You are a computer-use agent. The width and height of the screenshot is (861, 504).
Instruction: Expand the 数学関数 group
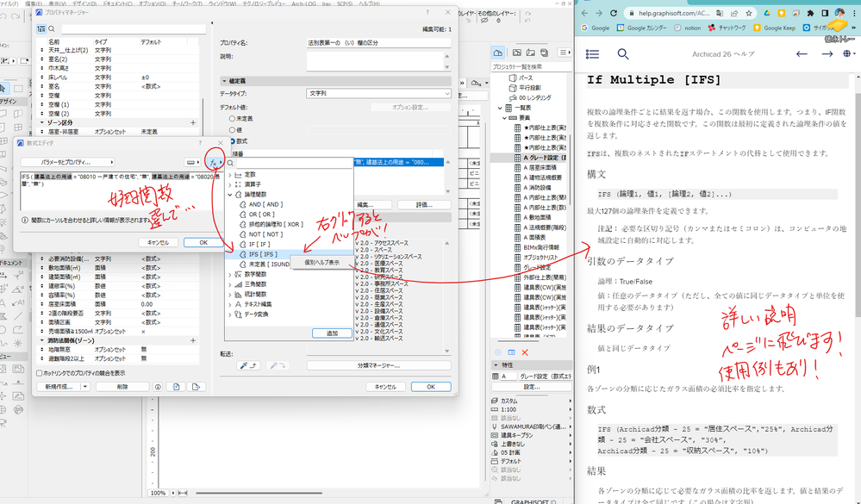(230, 274)
